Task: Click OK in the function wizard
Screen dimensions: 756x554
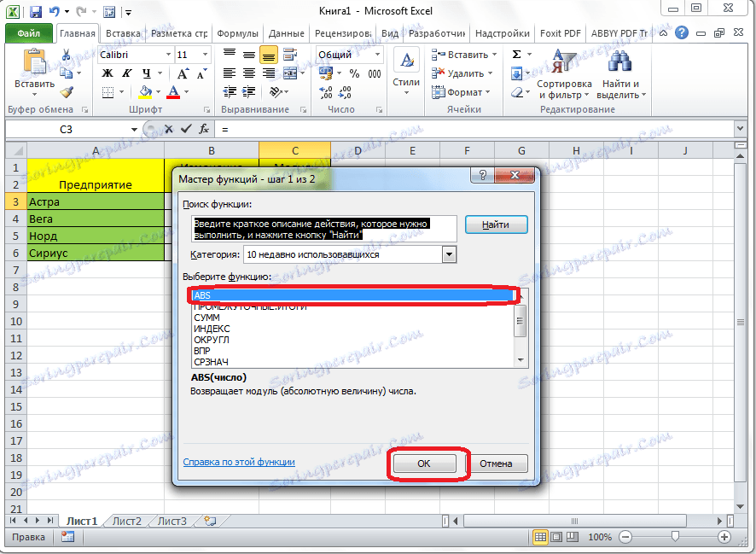Action: (424, 464)
